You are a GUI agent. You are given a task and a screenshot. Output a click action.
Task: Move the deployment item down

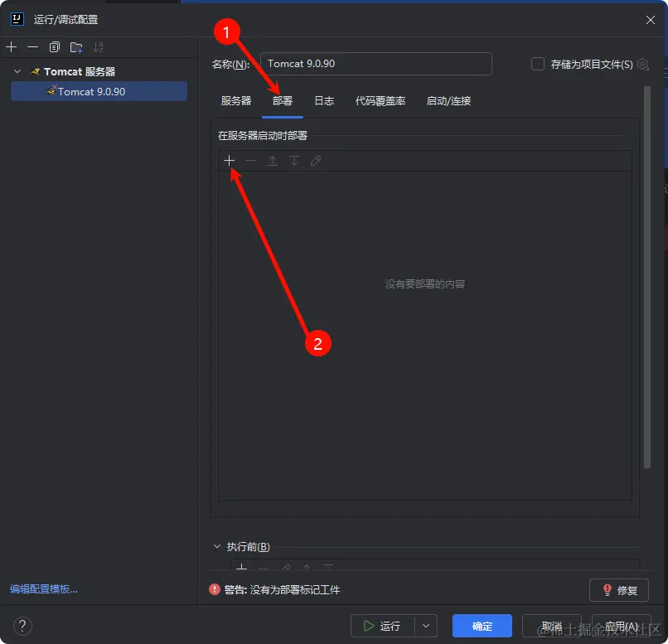294,161
